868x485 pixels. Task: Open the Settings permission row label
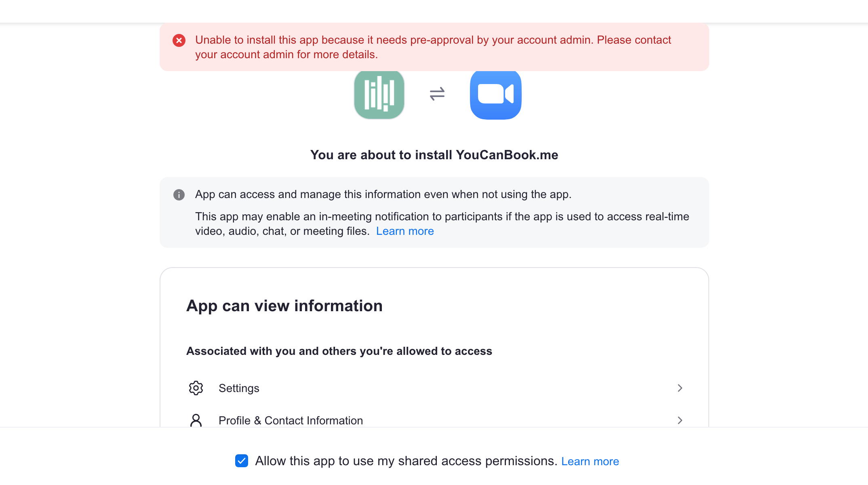tap(239, 388)
